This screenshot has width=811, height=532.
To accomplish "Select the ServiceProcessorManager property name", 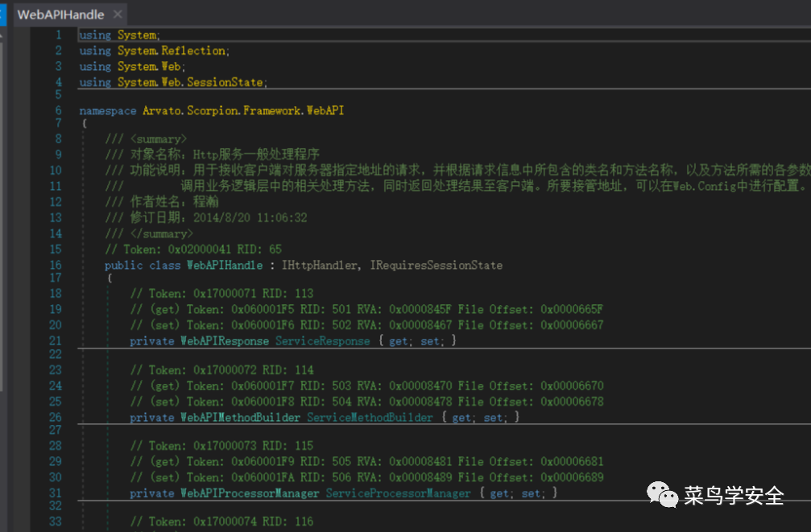I will click(399, 493).
